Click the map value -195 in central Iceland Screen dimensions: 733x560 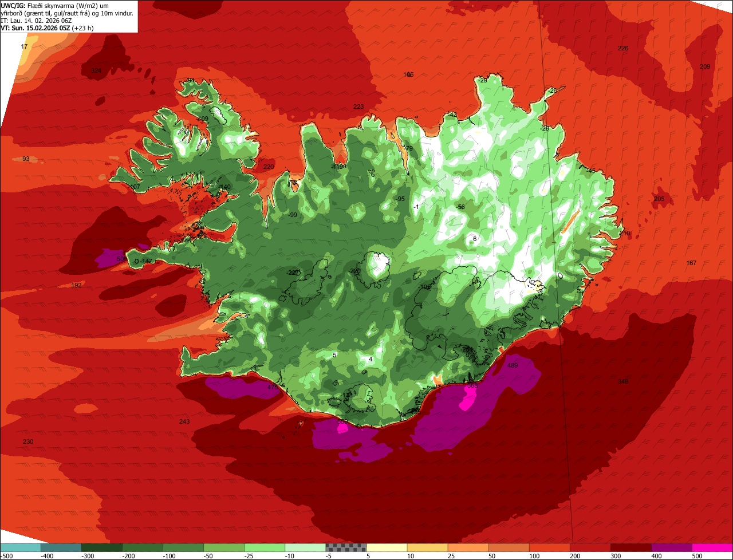coord(424,287)
